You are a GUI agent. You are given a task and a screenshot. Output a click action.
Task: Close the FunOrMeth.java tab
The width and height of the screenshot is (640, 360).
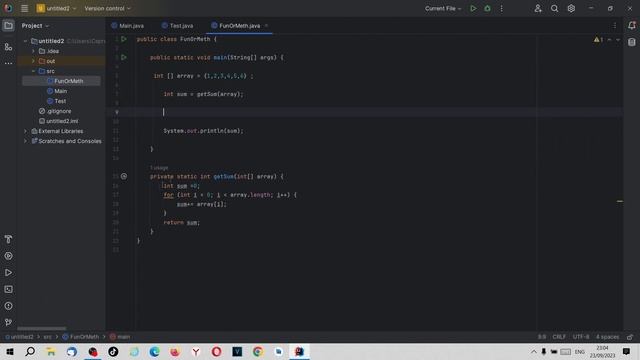click(267, 26)
